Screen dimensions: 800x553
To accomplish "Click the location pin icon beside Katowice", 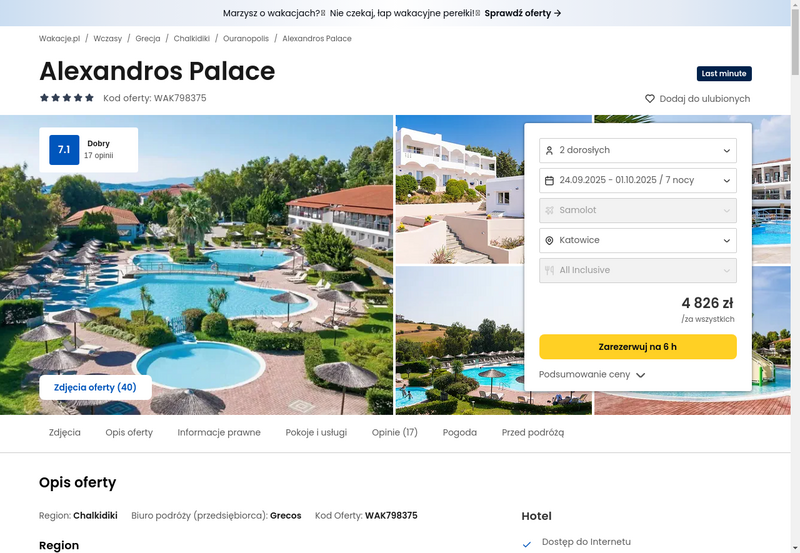I will tap(549, 240).
